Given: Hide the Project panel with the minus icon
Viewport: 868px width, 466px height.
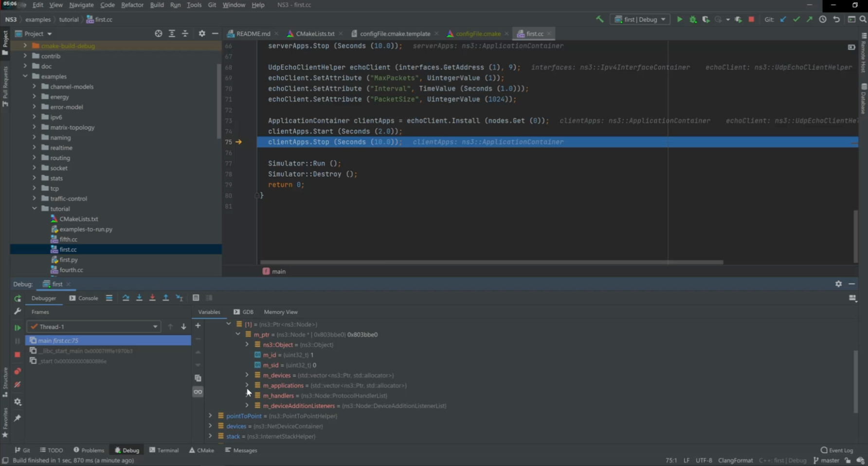Looking at the screenshot, I should pos(215,34).
